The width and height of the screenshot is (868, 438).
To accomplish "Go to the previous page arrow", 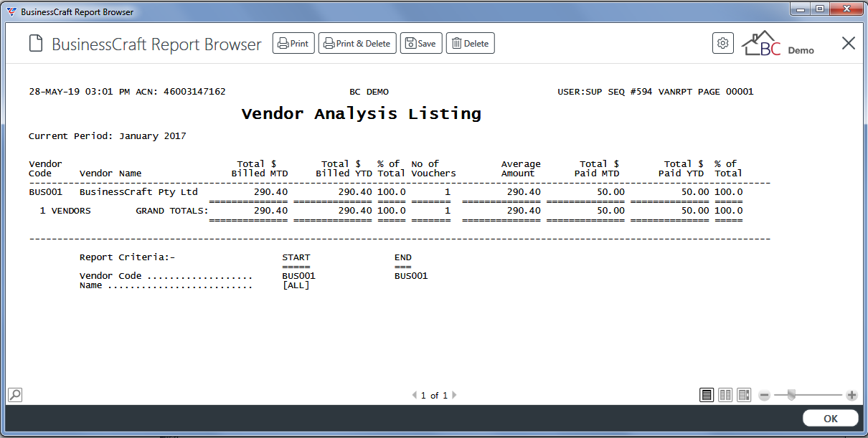I will (x=414, y=395).
